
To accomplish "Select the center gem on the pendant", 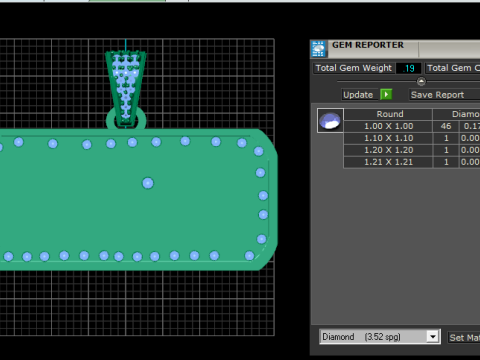I will coord(148,183).
